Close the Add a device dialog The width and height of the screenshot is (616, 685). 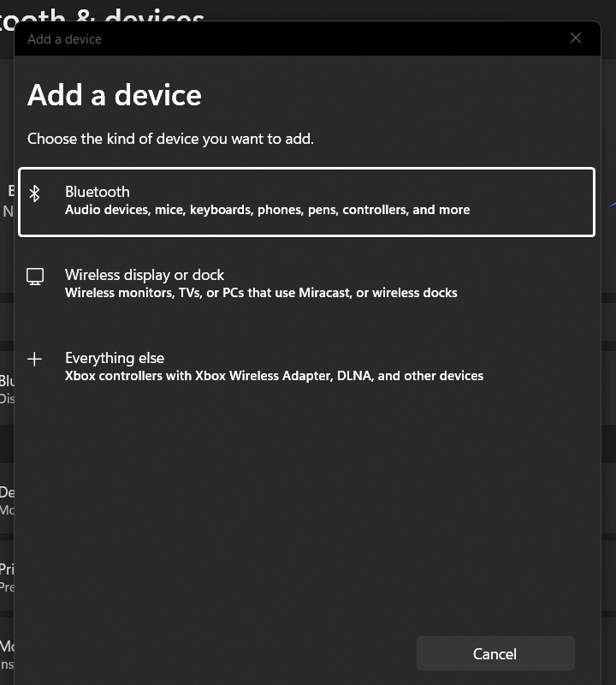point(576,38)
